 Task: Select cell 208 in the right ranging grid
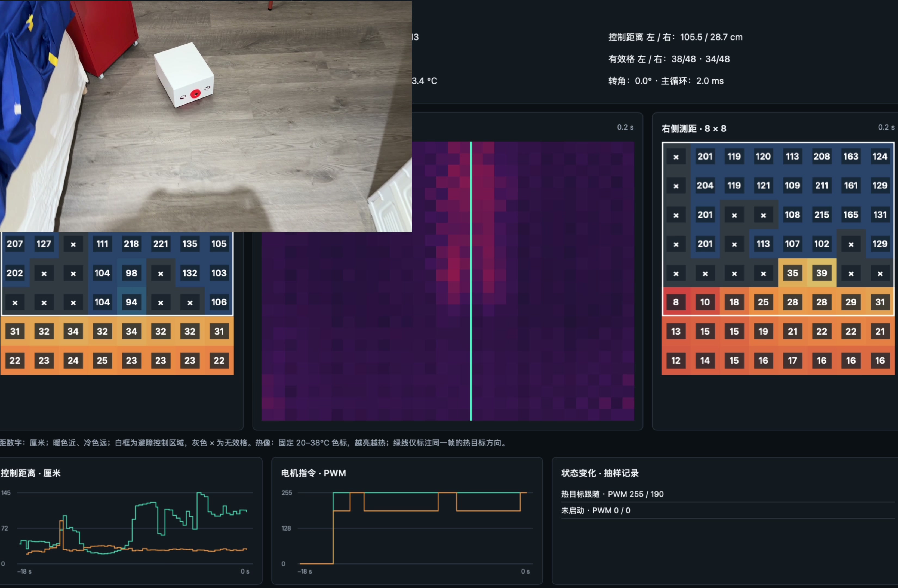coord(822,156)
